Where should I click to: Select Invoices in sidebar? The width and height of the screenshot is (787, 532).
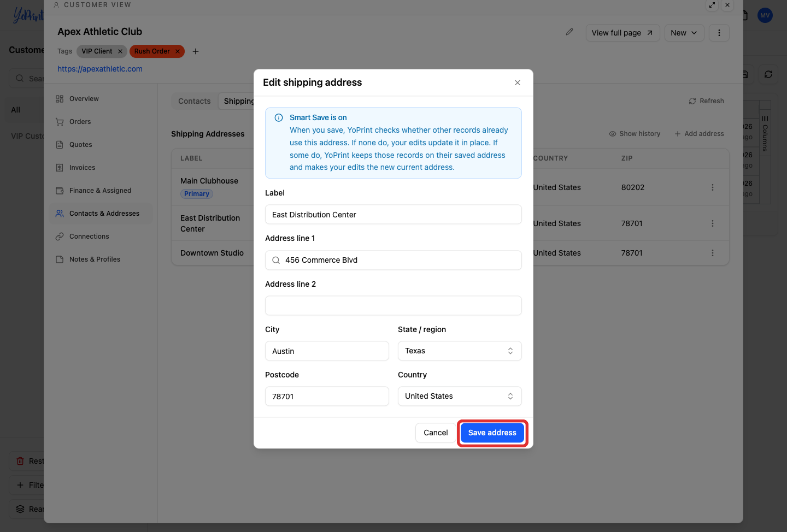coord(101,168)
